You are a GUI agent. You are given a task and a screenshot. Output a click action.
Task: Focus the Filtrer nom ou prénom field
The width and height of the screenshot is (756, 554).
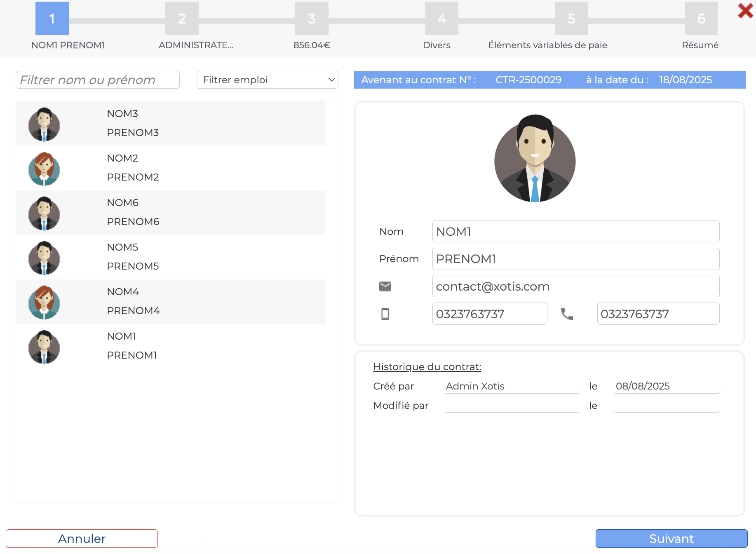98,80
